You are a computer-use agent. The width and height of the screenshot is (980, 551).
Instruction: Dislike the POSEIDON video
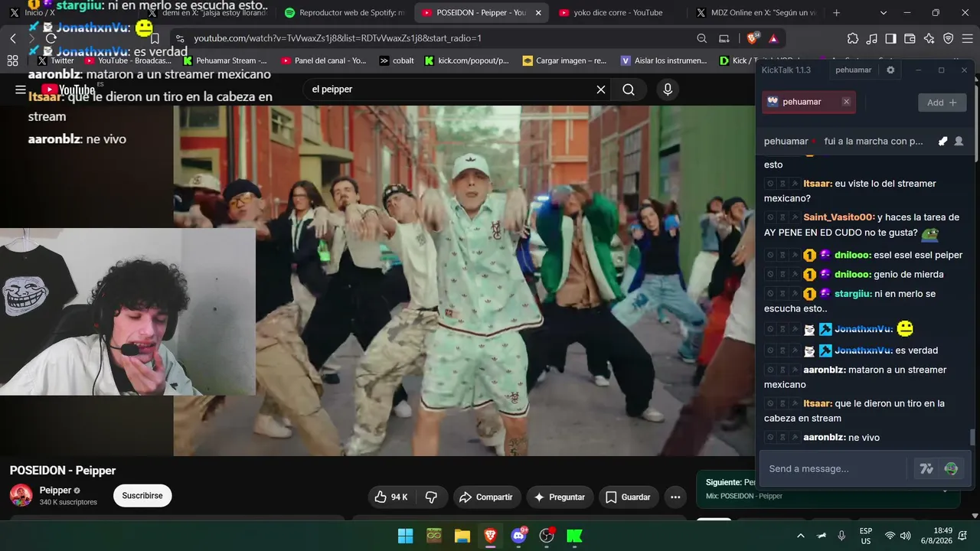point(431,497)
